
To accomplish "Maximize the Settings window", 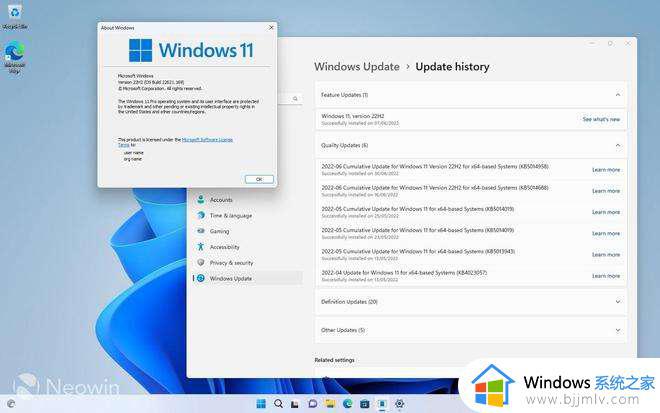I will (x=610, y=43).
